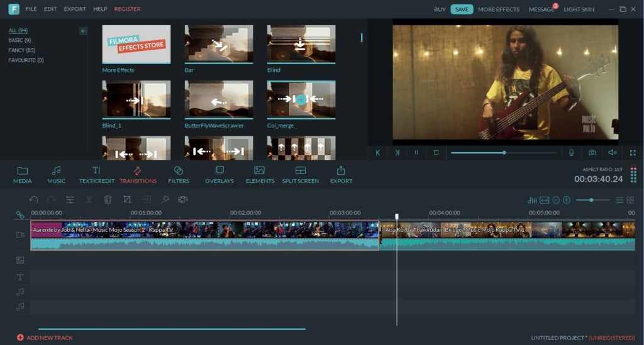
Task: Take a snapshot with the camera icon
Action: [x=592, y=153]
